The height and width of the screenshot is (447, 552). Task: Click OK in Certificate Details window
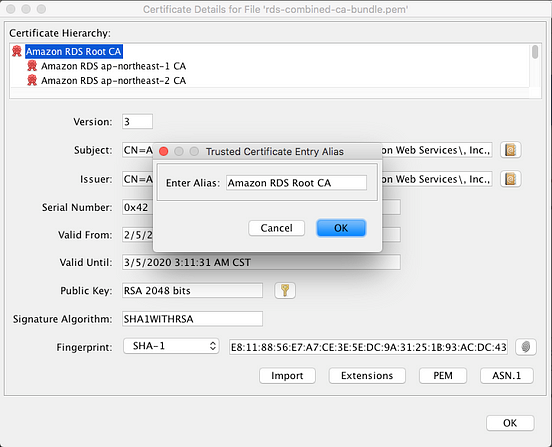510,423
